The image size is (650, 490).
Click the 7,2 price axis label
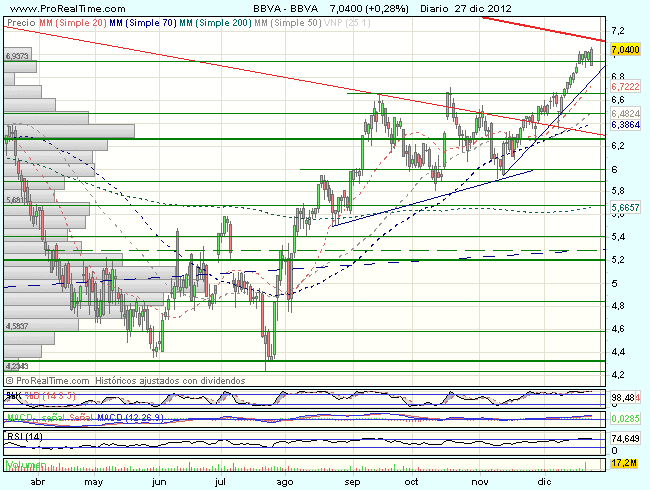click(617, 31)
